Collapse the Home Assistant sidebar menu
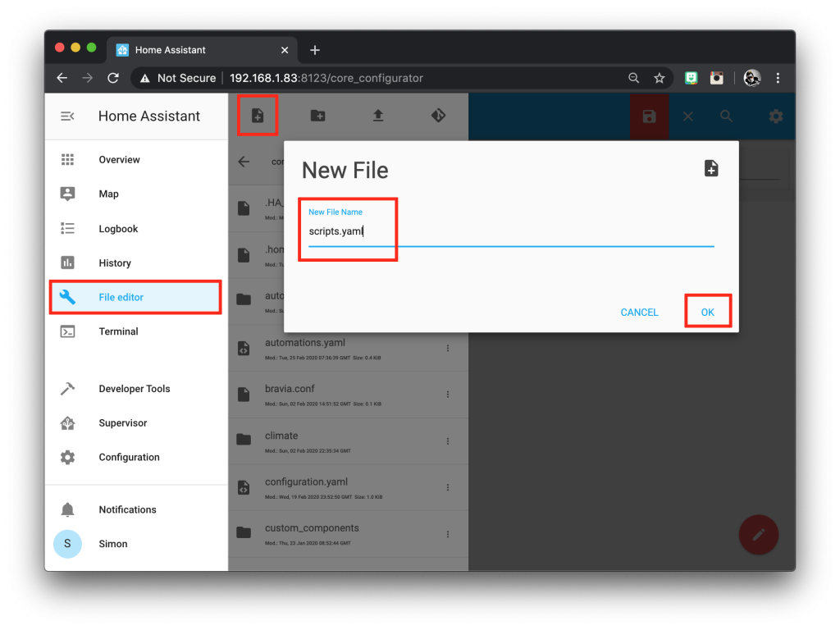Image resolution: width=840 pixels, height=630 pixels. tap(67, 116)
